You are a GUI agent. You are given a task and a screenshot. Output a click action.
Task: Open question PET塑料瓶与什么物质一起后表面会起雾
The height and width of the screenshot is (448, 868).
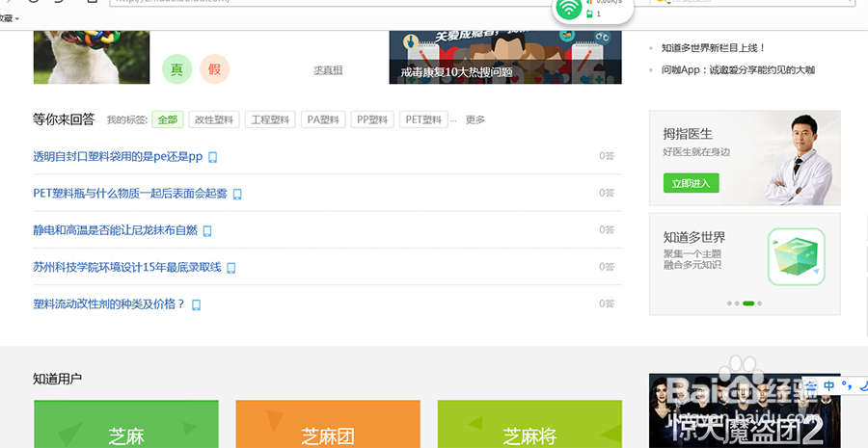pyautogui.click(x=130, y=193)
